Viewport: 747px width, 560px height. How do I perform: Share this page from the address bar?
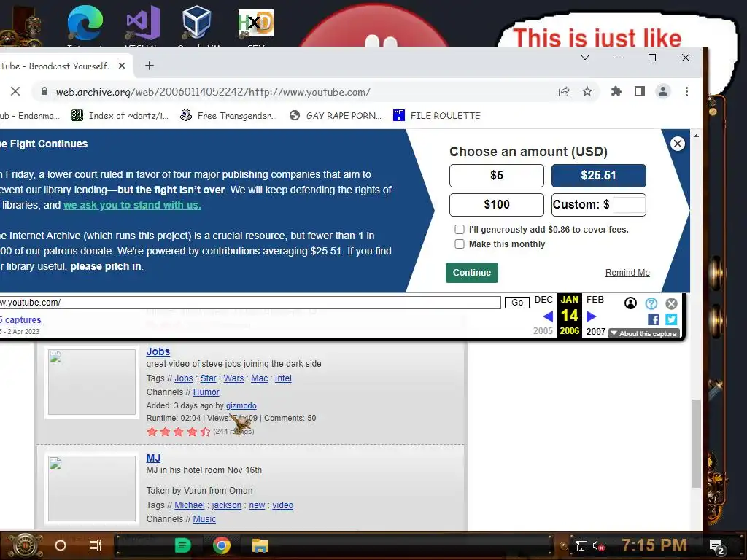[x=564, y=91]
